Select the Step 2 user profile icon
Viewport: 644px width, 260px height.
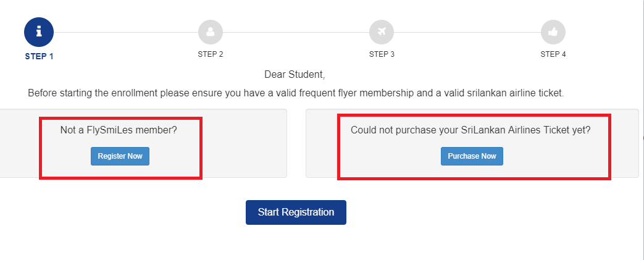pyautogui.click(x=211, y=31)
